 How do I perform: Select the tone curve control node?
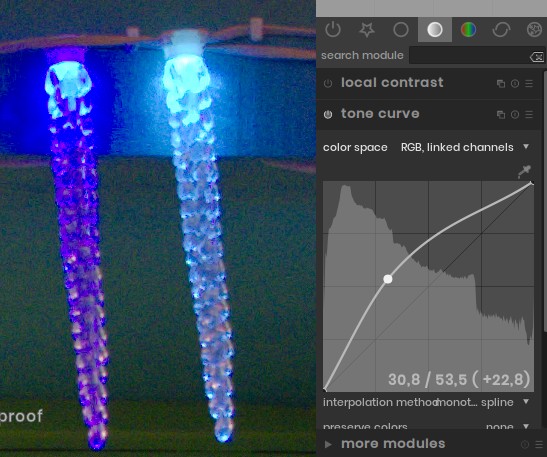click(x=388, y=279)
